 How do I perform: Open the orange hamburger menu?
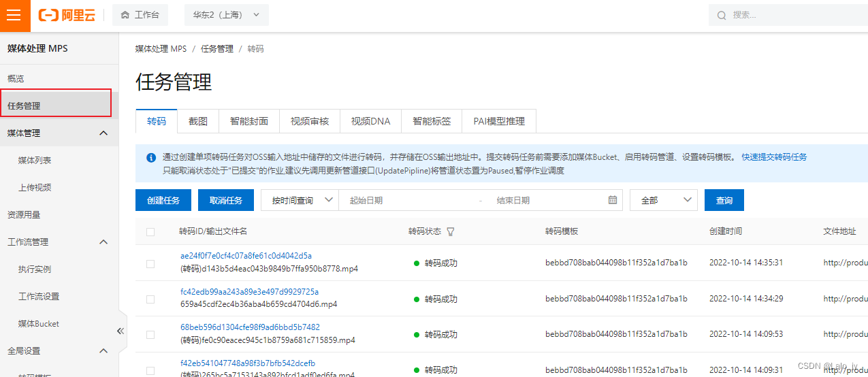click(15, 16)
